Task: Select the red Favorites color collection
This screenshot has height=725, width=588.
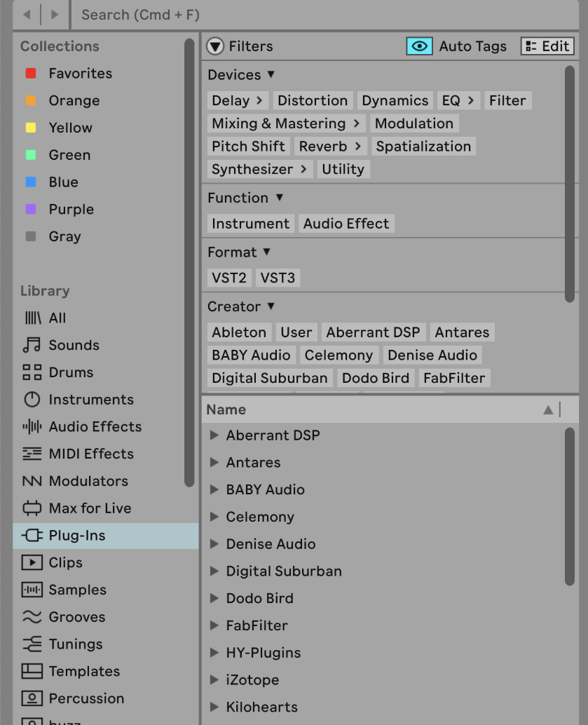Action: pyautogui.click(x=31, y=74)
